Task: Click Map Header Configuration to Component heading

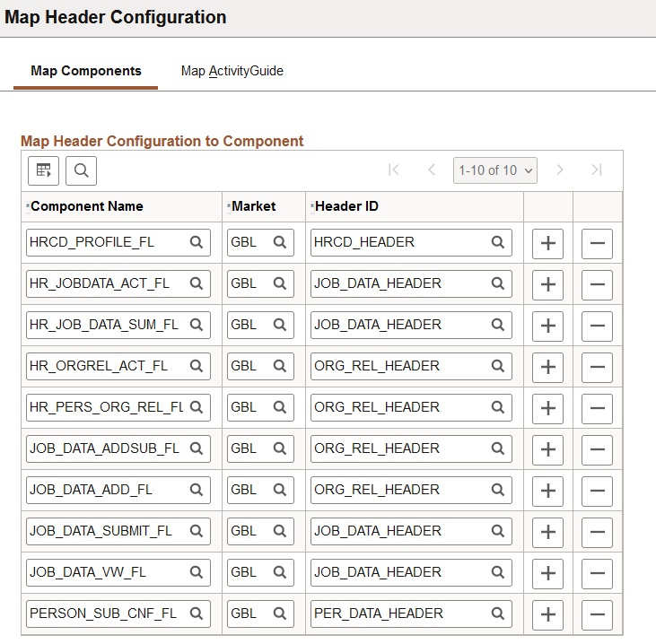Action: 162,141
